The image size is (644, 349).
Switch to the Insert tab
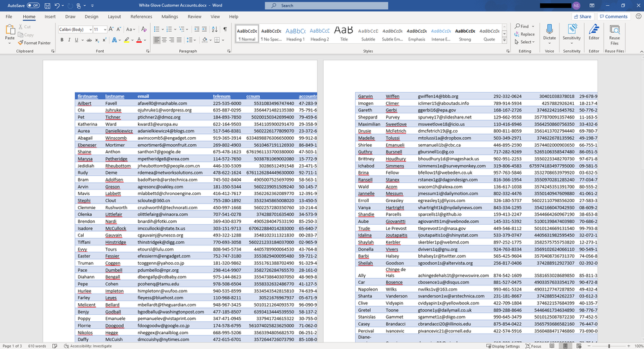[x=50, y=17]
